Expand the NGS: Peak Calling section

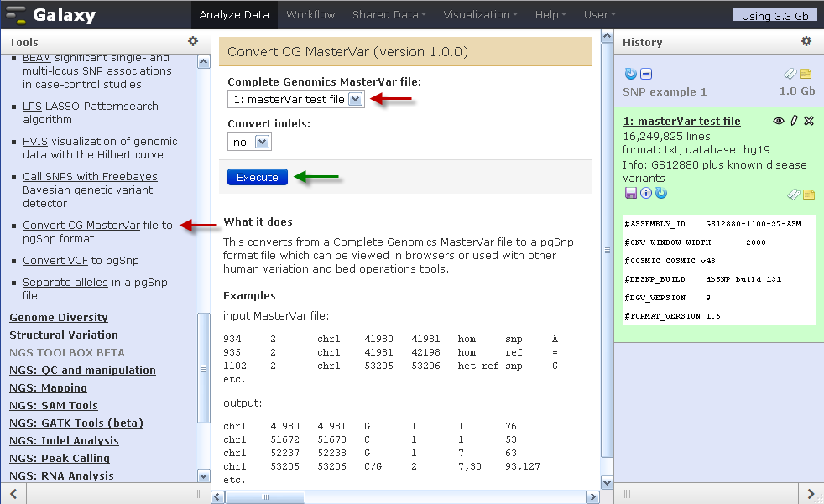pyautogui.click(x=60, y=459)
